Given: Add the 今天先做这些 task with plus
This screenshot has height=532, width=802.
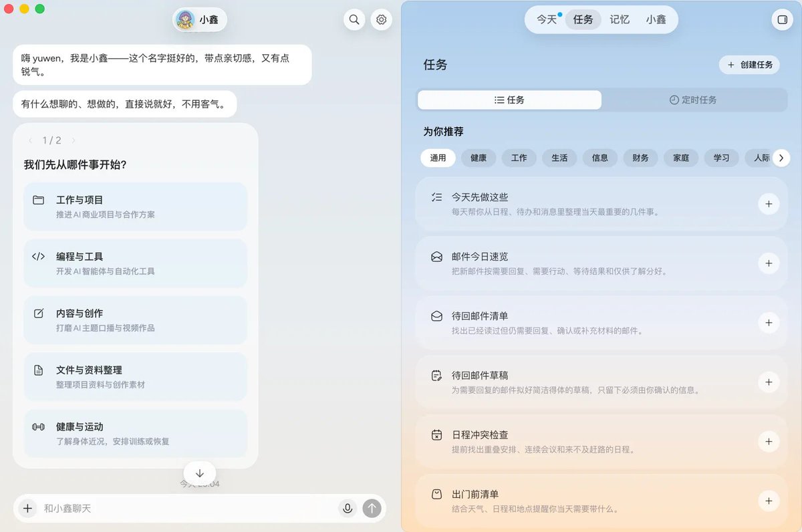Looking at the screenshot, I should coord(769,204).
